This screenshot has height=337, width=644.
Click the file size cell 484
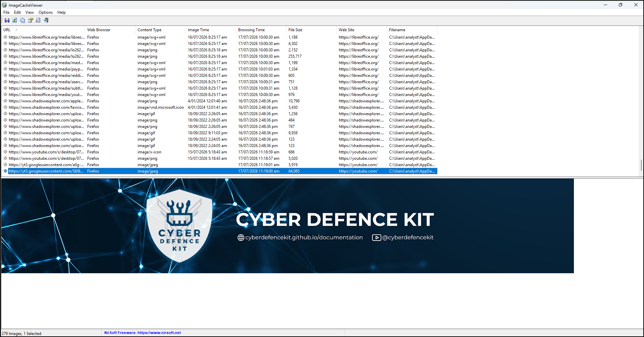coord(291,120)
